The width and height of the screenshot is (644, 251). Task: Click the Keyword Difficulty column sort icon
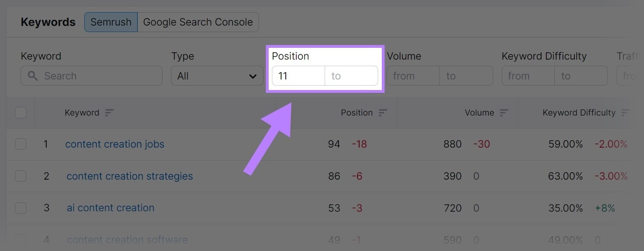point(625,113)
